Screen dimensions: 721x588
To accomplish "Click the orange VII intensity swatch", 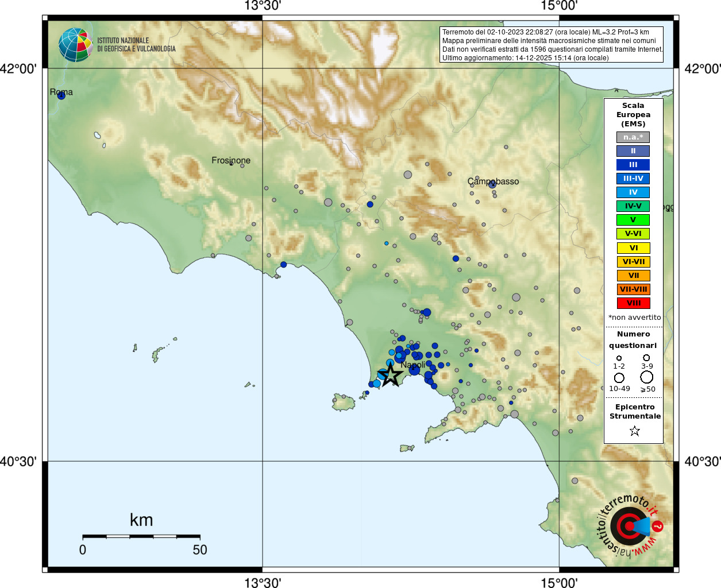I will click(634, 276).
